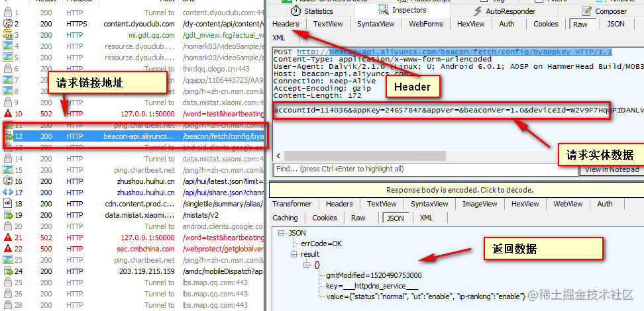Click the image icon of session 23
Screen dimensions: 644x311
click(8, 260)
